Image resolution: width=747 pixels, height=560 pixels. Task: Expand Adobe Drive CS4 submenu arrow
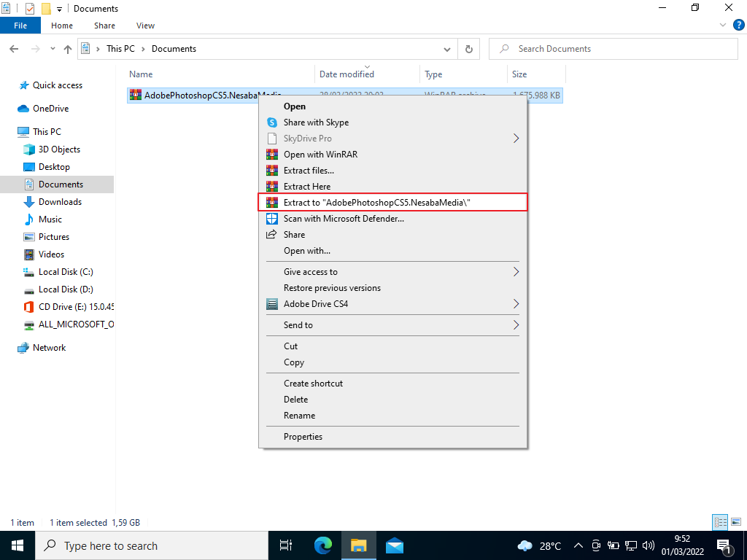point(516,304)
